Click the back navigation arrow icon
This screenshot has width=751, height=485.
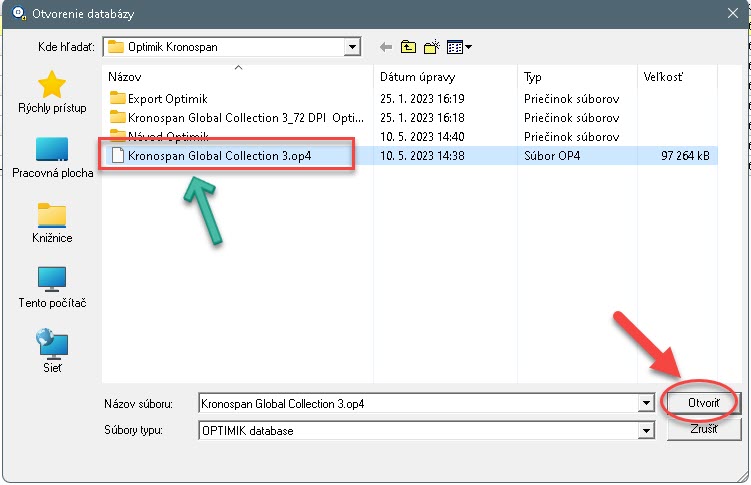[386, 47]
